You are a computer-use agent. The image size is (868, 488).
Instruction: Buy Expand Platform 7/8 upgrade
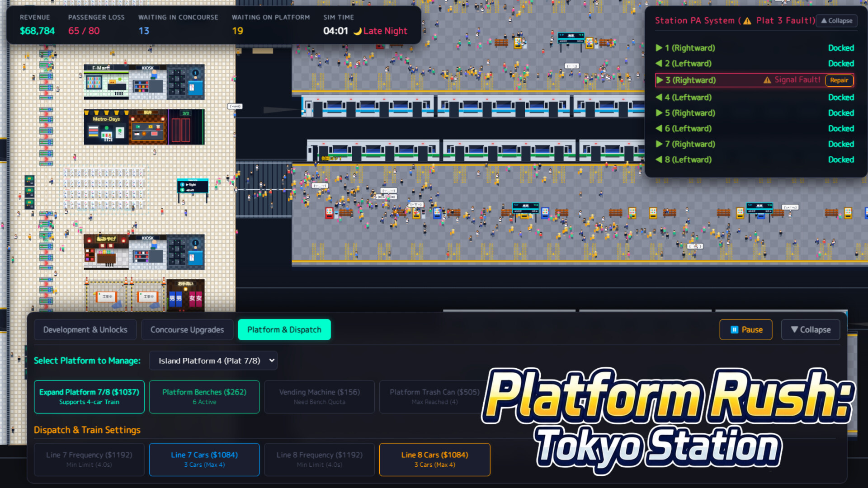[89, 397]
